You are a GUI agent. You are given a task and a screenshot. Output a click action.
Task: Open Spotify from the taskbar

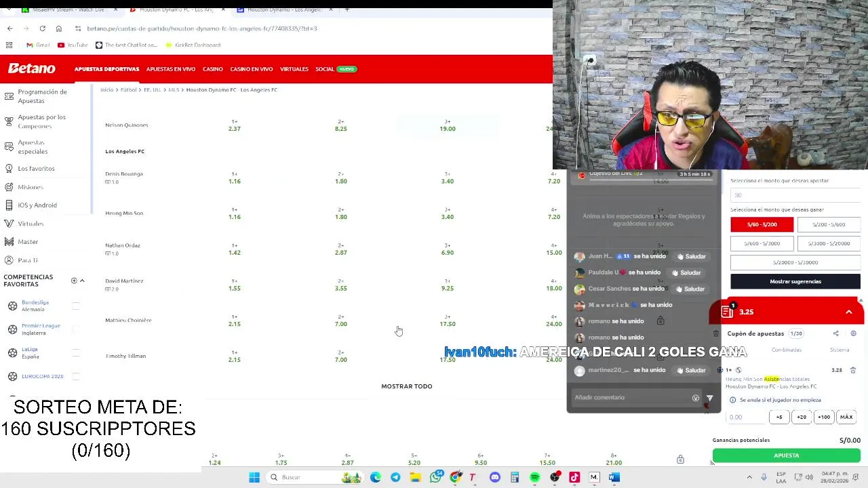click(534, 477)
